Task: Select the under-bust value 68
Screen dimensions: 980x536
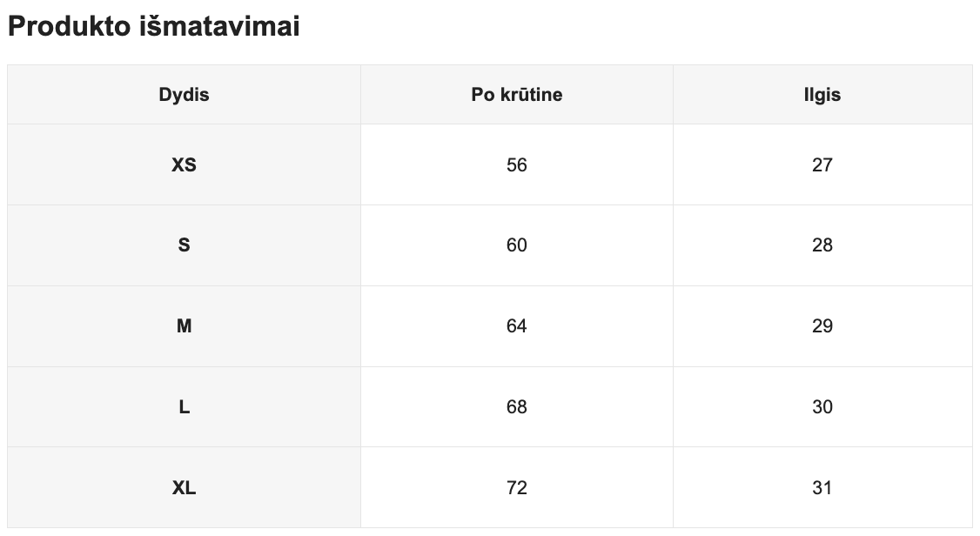Action: click(x=516, y=407)
